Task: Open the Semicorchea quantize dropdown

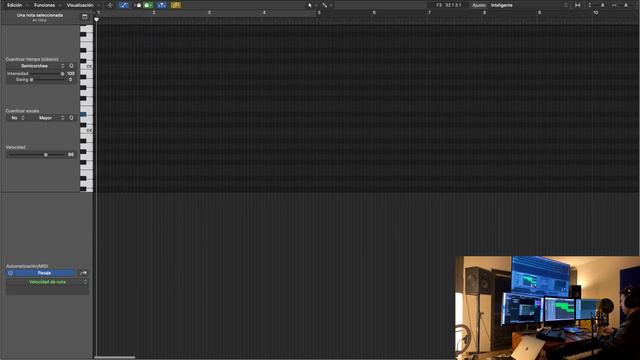Action: [x=36, y=66]
